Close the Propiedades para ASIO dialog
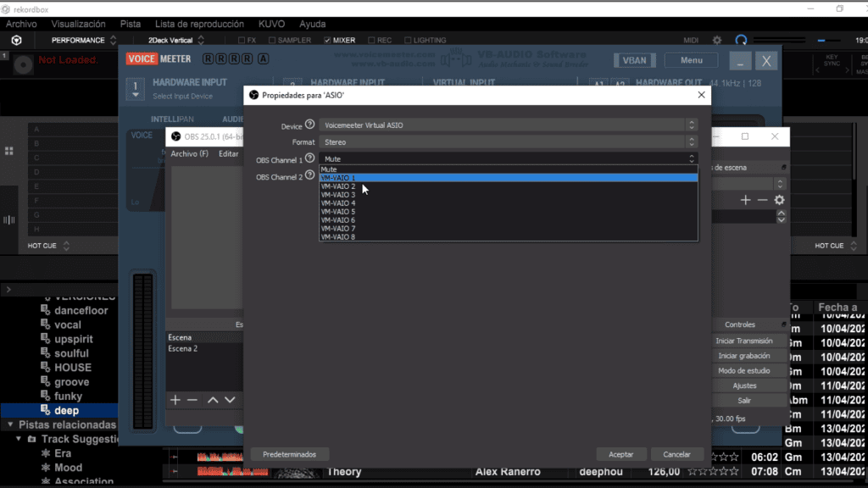868x488 pixels. (701, 95)
